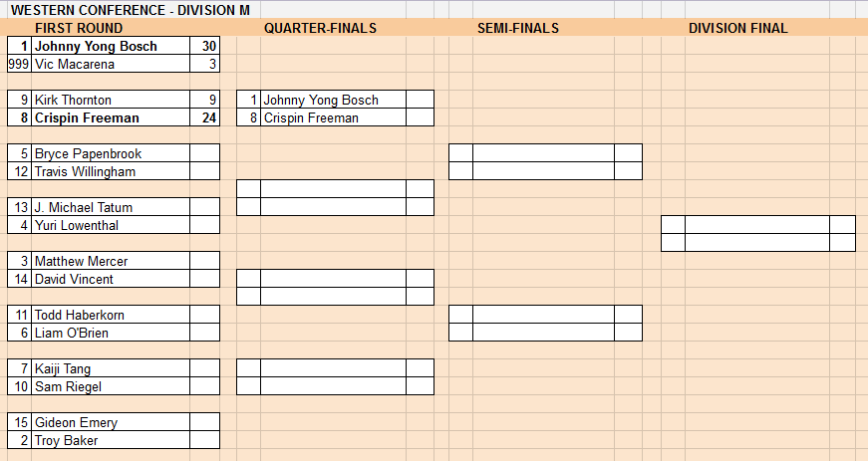Viewport: 868px width, 461px height.
Task: Select the Todd Haberkorn cell
Action: click(x=111, y=315)
